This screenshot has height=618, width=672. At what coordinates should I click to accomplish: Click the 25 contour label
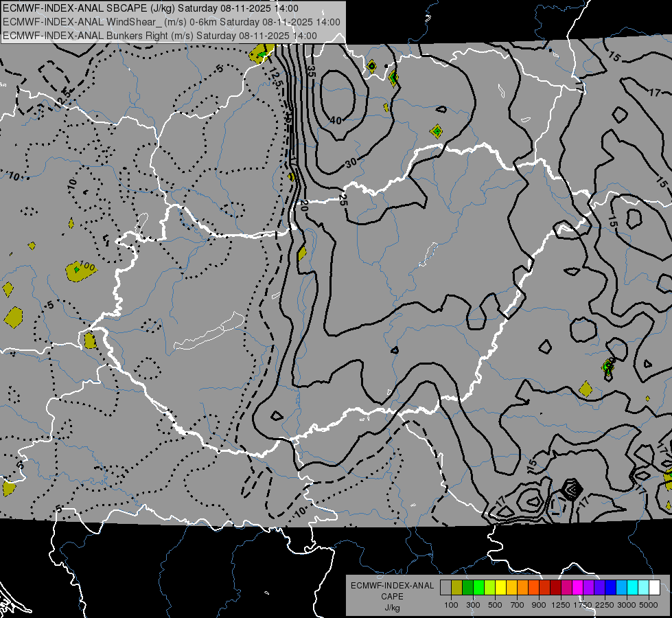[343, 200]
